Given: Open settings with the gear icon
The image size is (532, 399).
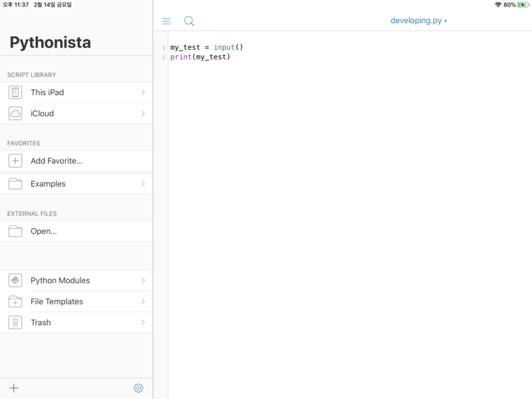Looking at the screenshot, I should (x=138, y=388).
